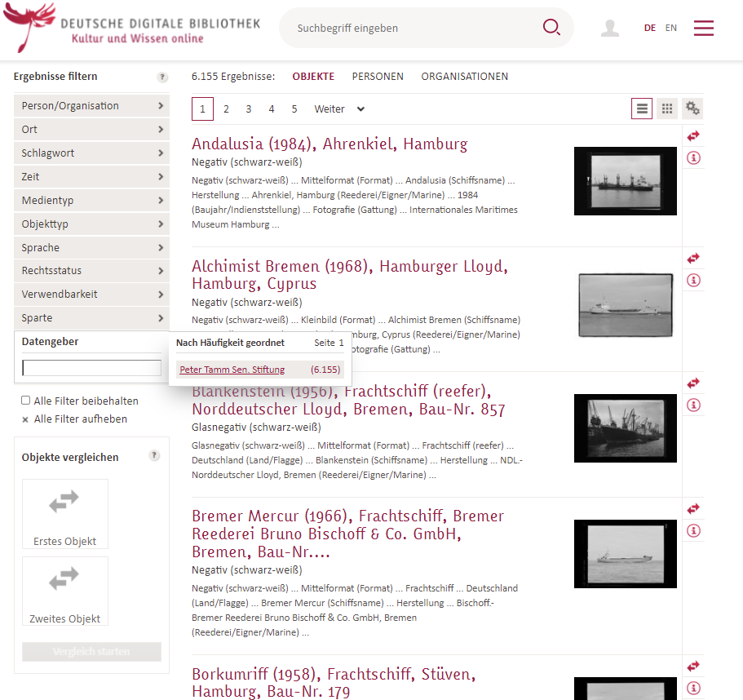Expand the Rechtsstatus filter
743x700 pixels.
point(91,271)
